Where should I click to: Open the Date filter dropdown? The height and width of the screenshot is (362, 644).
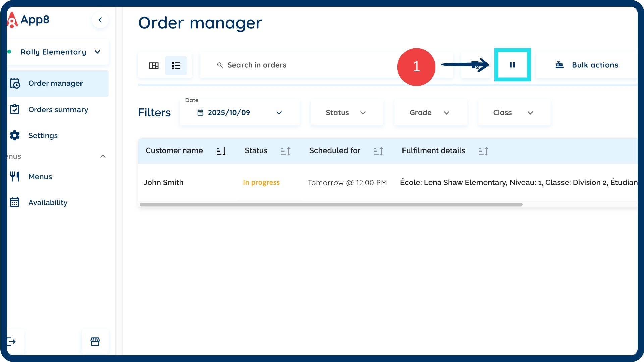239,113
